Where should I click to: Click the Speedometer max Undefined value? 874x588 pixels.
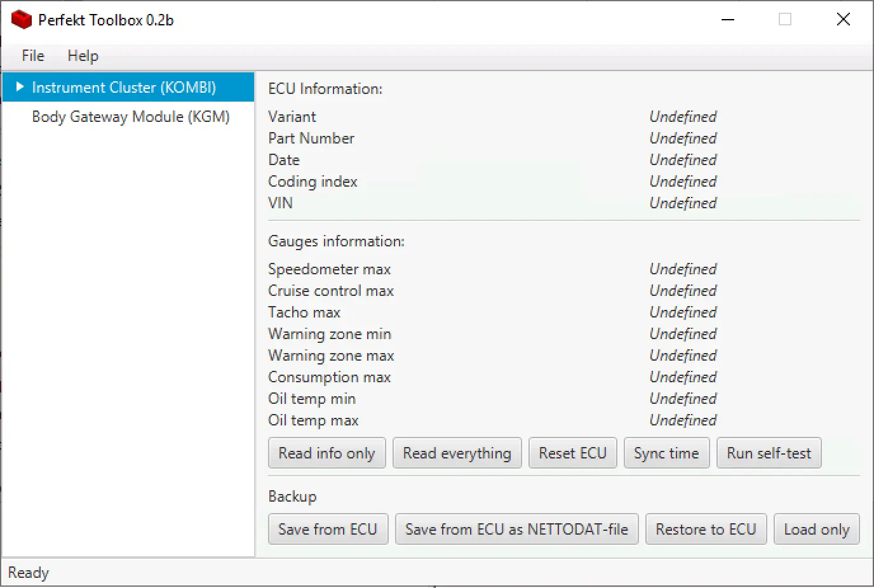(683, 269)
